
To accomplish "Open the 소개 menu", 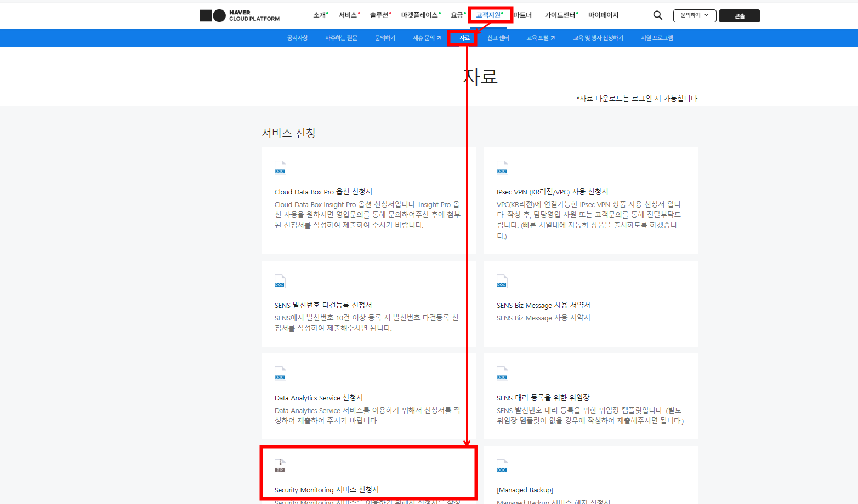I will coord(321,15).
